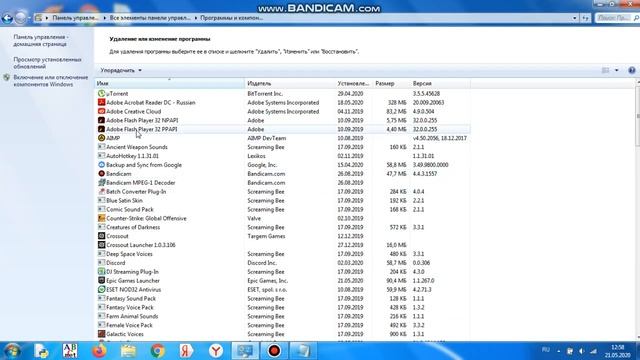Select Bandicam MPEG-1 Decoder icon

coord(102,183)
